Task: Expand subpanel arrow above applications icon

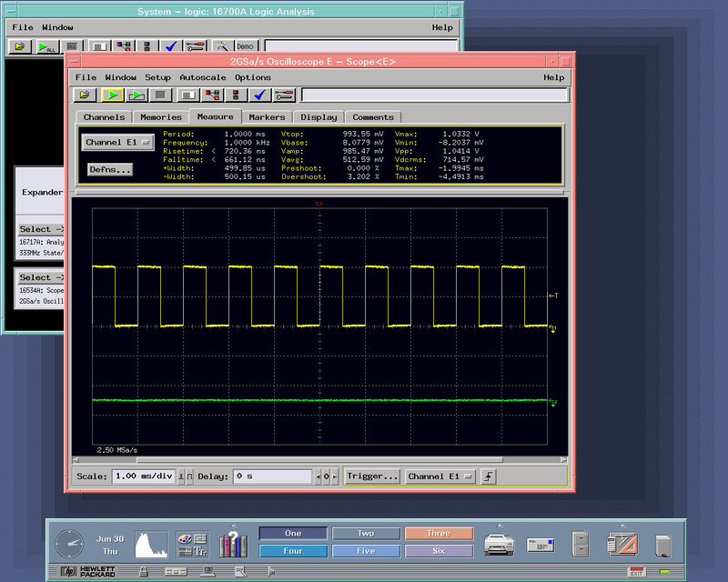Action: (622, 526)
